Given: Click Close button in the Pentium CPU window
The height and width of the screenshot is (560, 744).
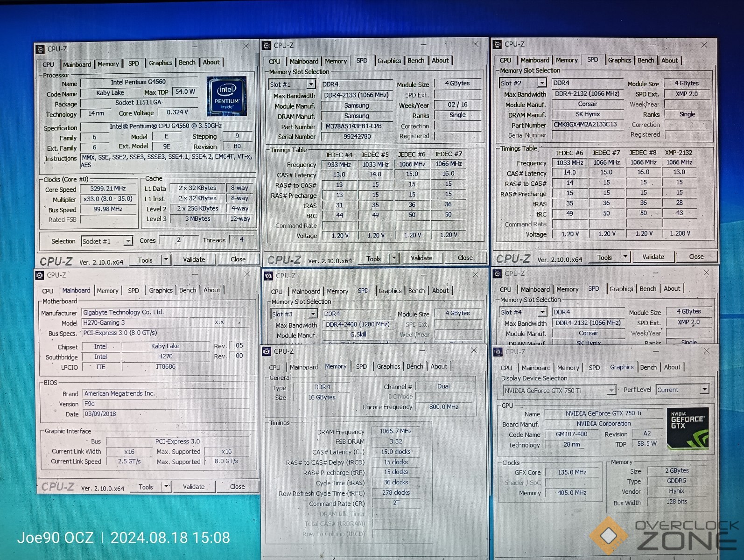Looking at the screenshot, I should (x=238, y=259).
